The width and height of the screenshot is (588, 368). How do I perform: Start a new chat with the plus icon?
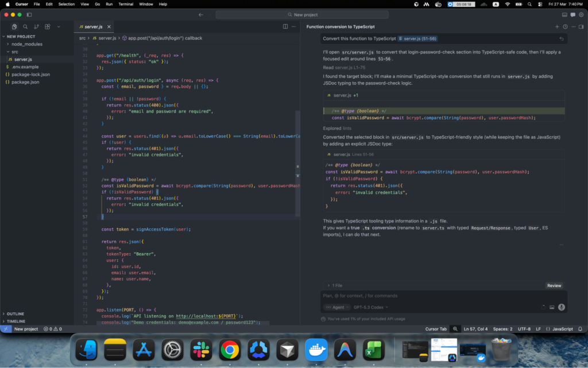(x=557, y=26)
